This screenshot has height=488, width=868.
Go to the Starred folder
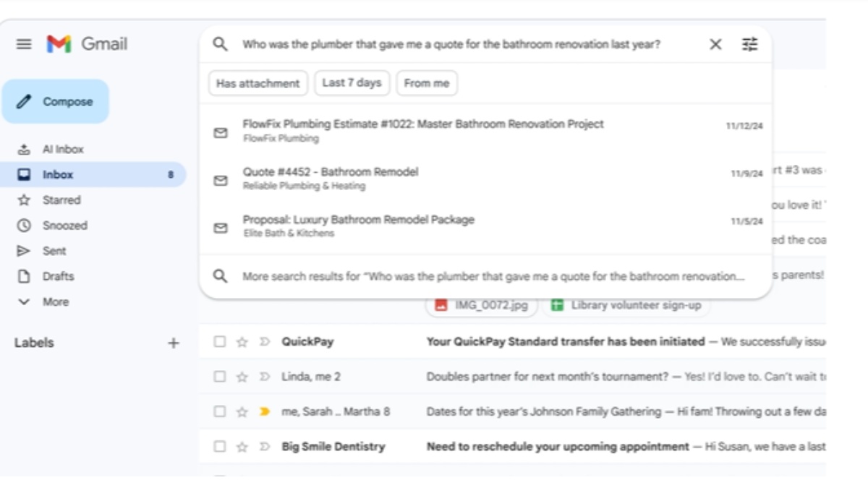click(x=61, y=200)
